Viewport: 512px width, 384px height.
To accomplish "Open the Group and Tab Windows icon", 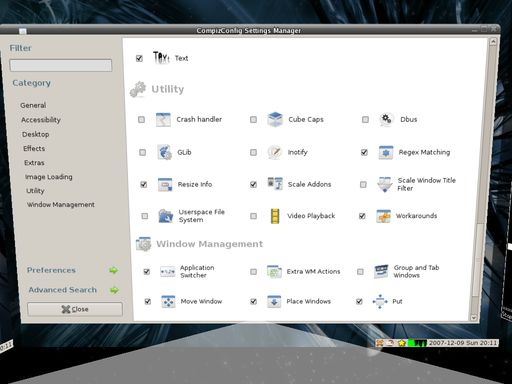I will 381,271.
